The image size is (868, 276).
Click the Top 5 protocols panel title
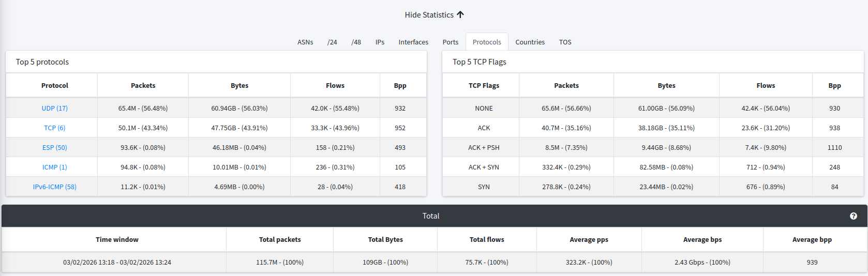[42, 62]
